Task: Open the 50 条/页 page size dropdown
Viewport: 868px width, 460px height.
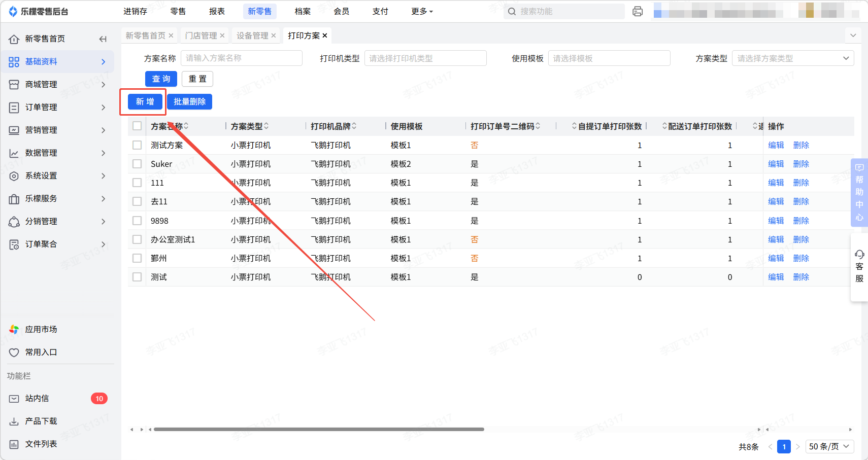Action: tap(829, 446)
